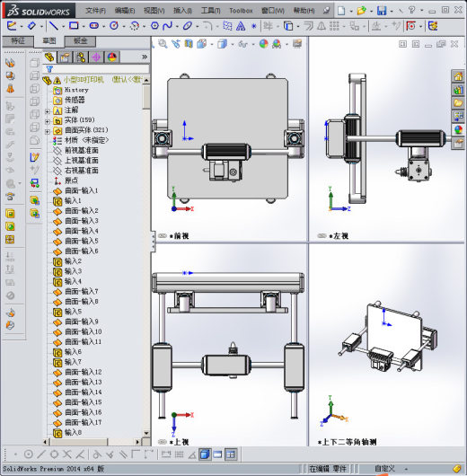
Task: Click the Smart Dimension tool icon
Action: point(31,26)
